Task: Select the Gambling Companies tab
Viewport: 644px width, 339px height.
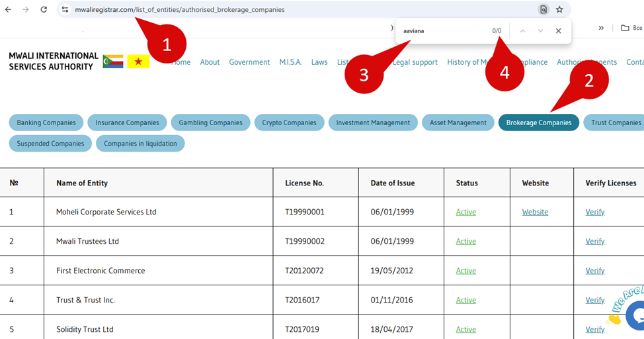Action: click(x=210, y=122)
